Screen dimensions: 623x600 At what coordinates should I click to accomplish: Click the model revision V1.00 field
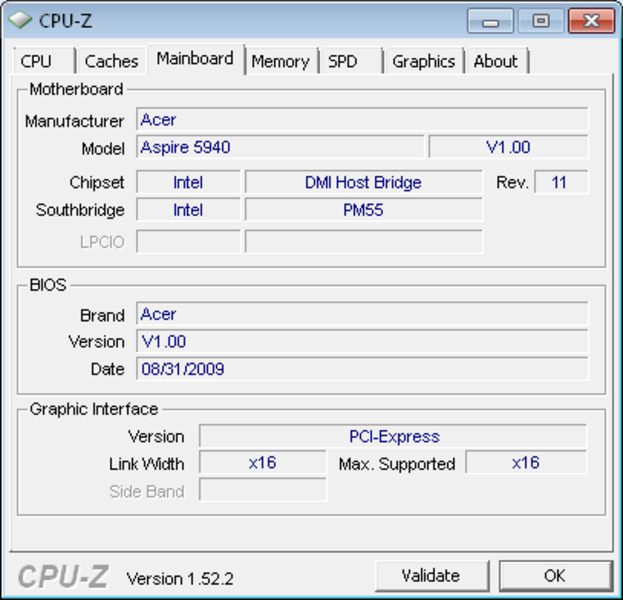tap(508, 147)
